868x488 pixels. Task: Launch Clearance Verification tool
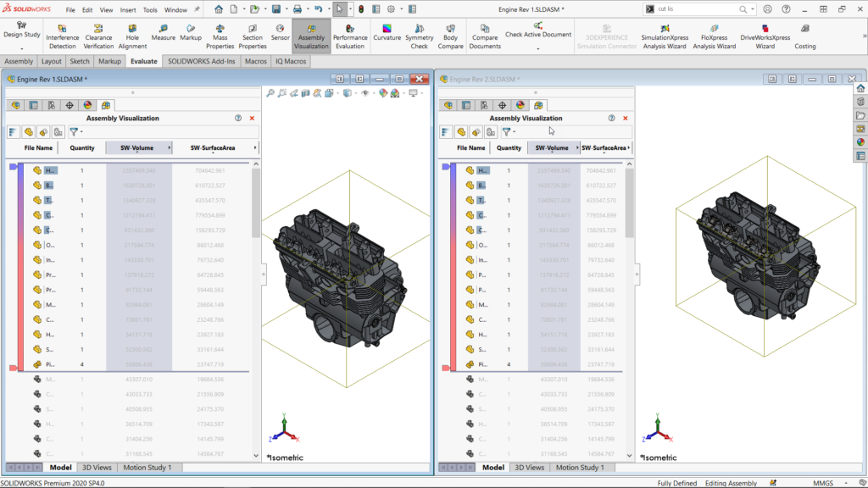pyautogui.click(x=98, y=36)
